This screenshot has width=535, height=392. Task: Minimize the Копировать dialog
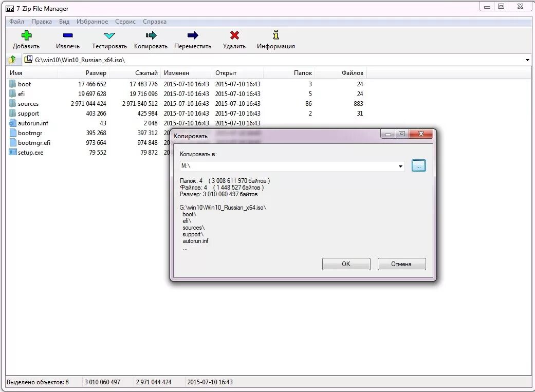point(388,134)
